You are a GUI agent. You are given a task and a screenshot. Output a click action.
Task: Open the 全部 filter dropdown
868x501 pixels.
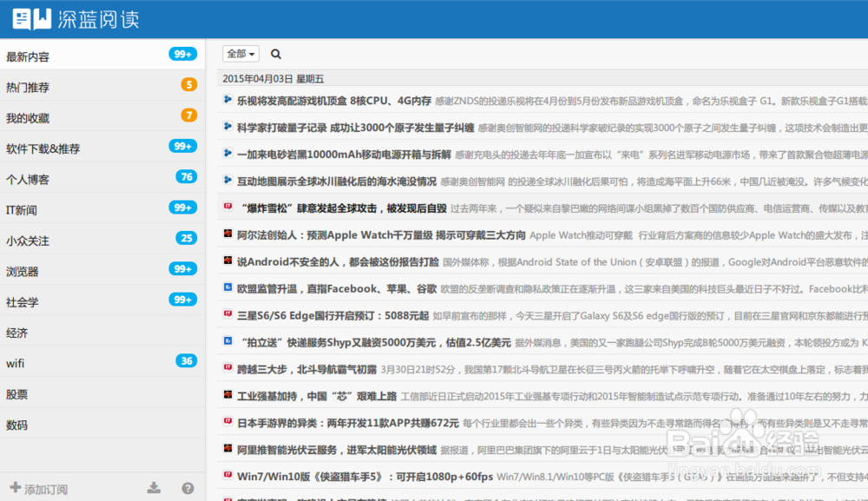240,54
